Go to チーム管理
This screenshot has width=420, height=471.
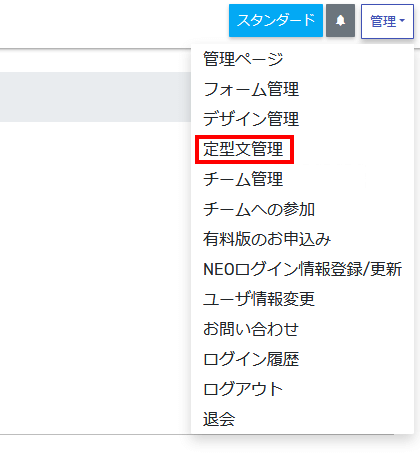point(243,179)
